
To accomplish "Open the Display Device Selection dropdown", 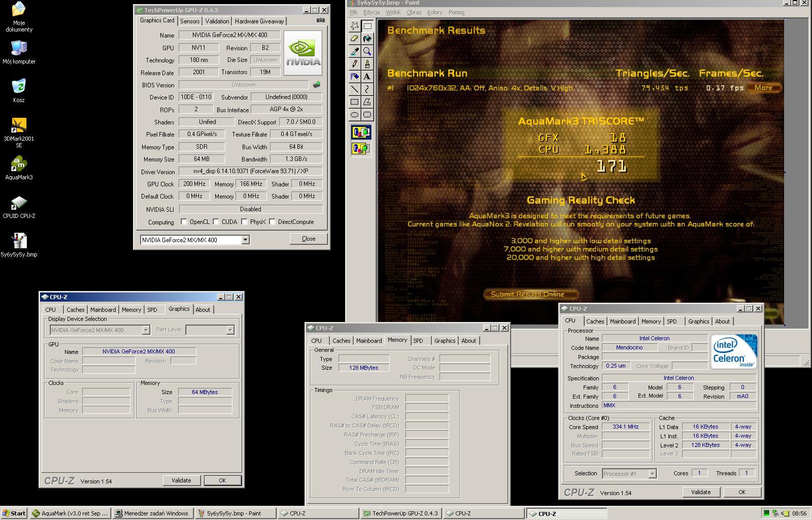I will click(146, 330).
